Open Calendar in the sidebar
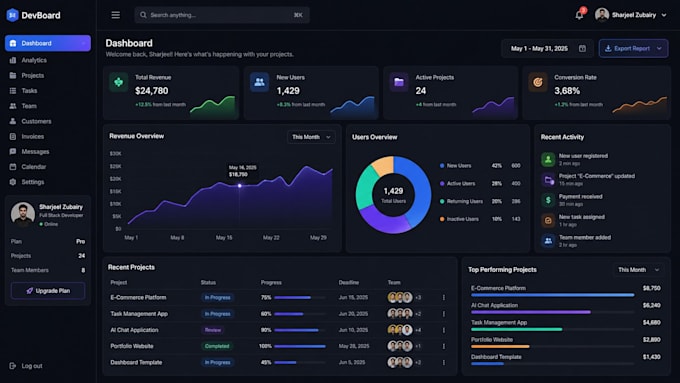Screen dimensions: 680x383 click(x=48, y=167)
